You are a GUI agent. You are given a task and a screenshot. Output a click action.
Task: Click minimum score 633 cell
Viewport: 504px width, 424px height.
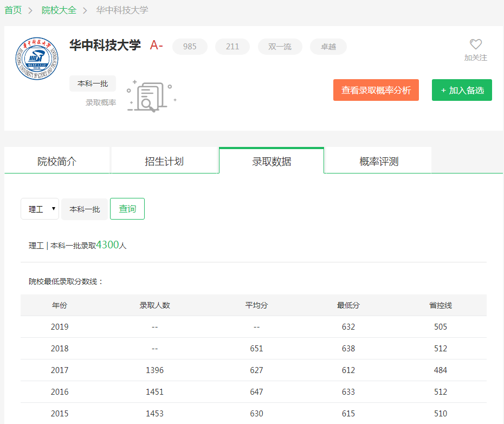pyautogui.click(x=348, y=392)
